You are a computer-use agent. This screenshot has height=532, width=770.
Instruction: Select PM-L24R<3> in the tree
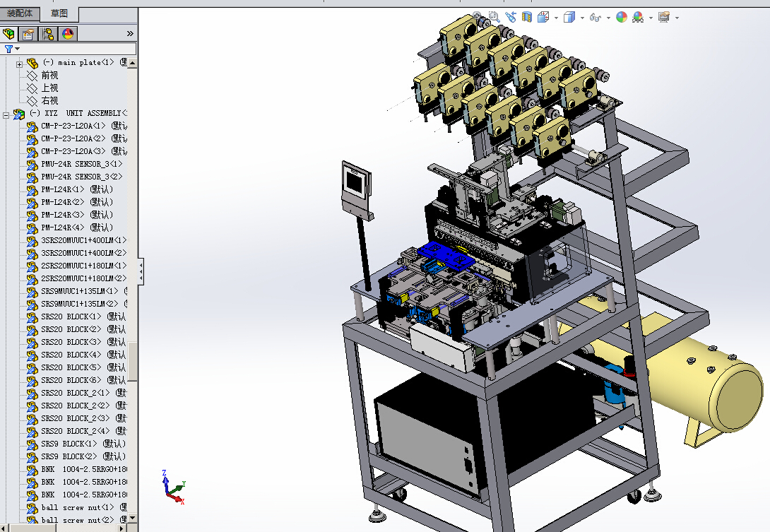(x=77, y=215)
